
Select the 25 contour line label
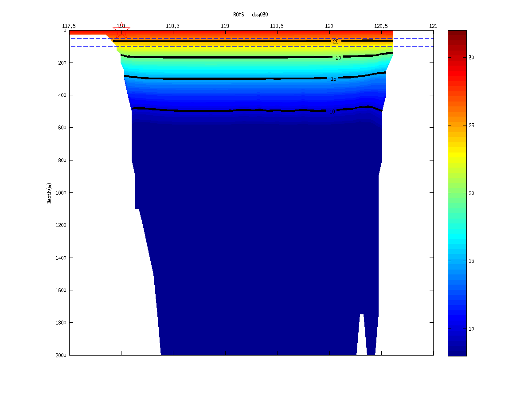(336, 42)
